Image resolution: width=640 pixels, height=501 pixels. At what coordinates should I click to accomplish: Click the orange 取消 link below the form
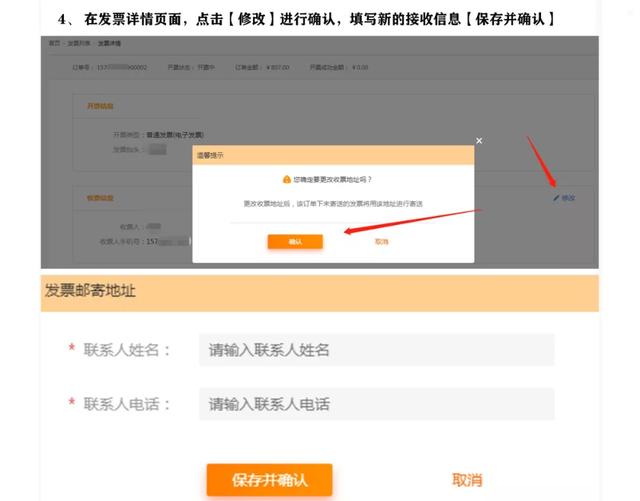click(x=467, y=480)
